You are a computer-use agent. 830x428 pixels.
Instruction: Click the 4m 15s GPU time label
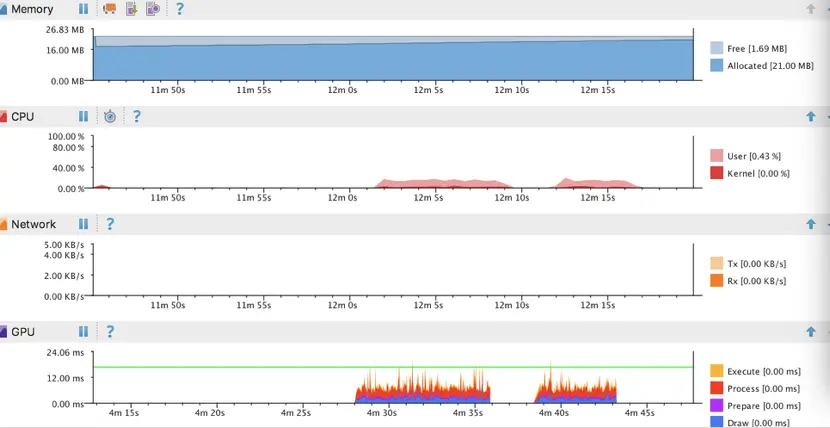(x=124, y=413)
